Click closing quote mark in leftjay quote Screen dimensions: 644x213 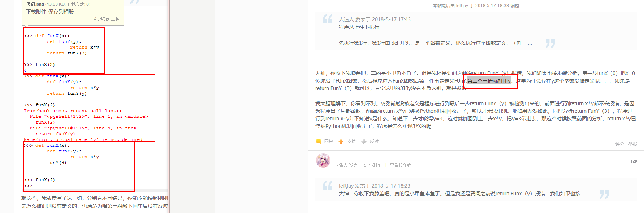(x=604, y=194)
